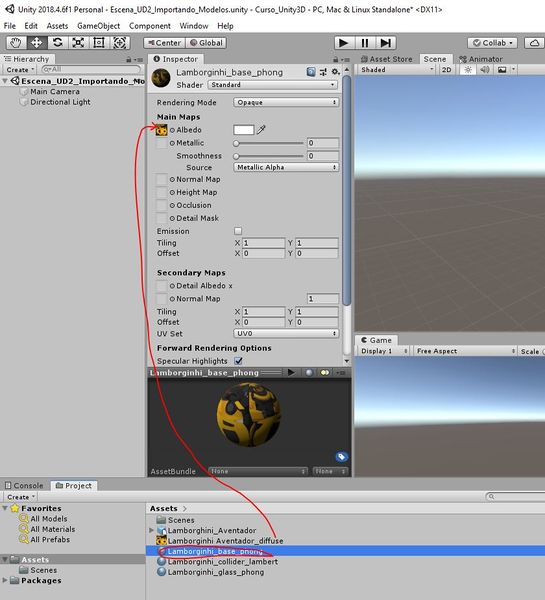Viewport: 545px width, 600px height.
Task: Click Create in Project panel
Action: point(20,497)
